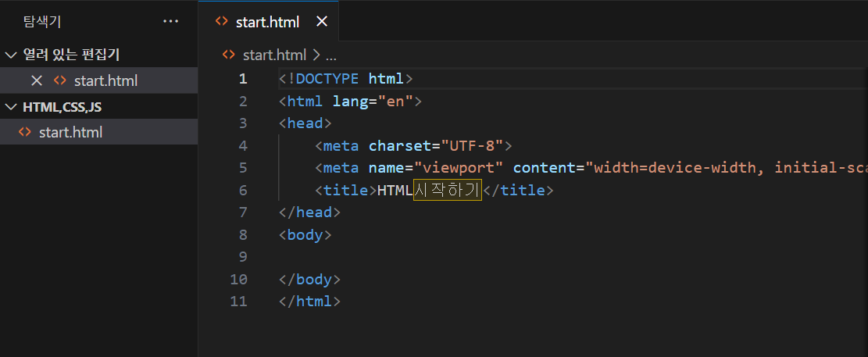Click the HTML file icon in the tab

click(221, 22)
